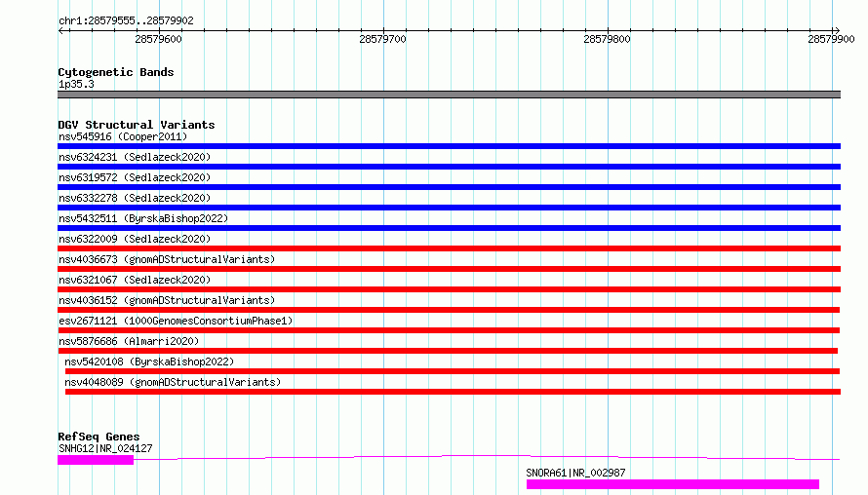Screen dimensions: 868x495
Task: Select the red bar under nsv6322009
Action: (449, 248)
